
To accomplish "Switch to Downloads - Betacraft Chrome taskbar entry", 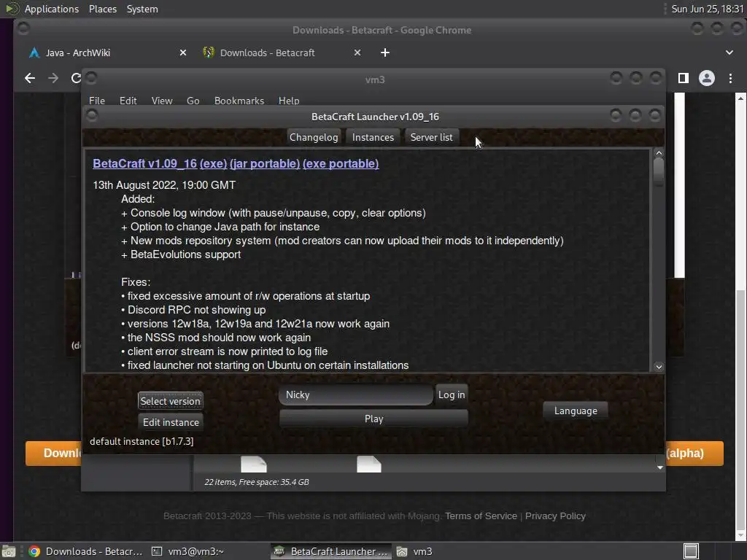I will pos(86,551).
